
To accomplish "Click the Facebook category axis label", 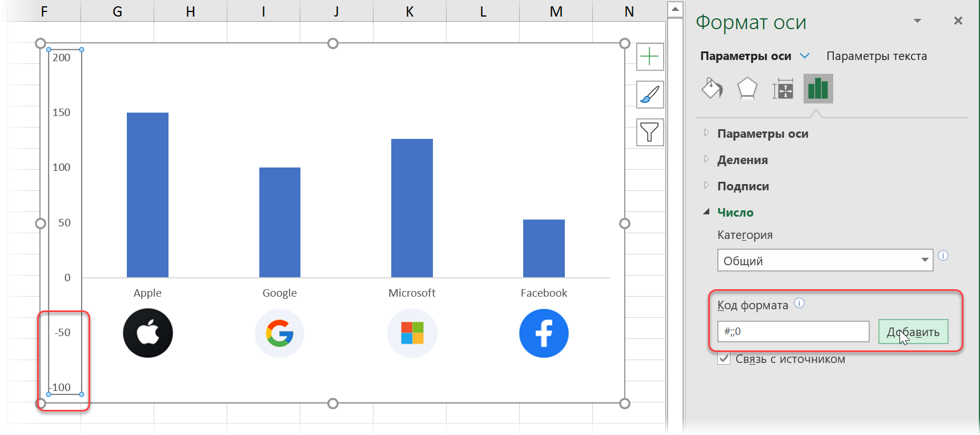I will tap(544, 293).
